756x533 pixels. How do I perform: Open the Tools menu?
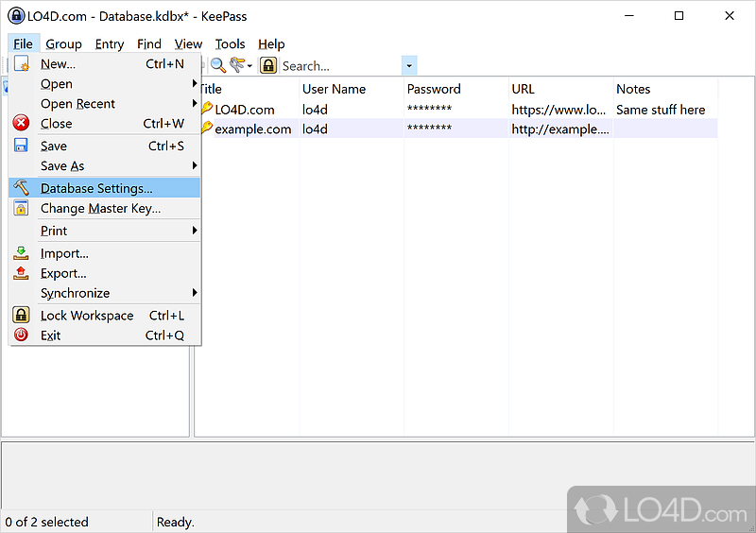pyautogui.click(x=230, y=43)
